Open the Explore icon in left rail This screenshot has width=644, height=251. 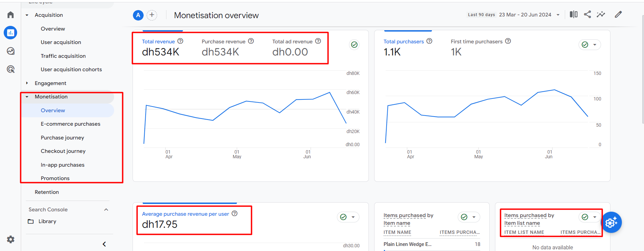coord(10,51)
